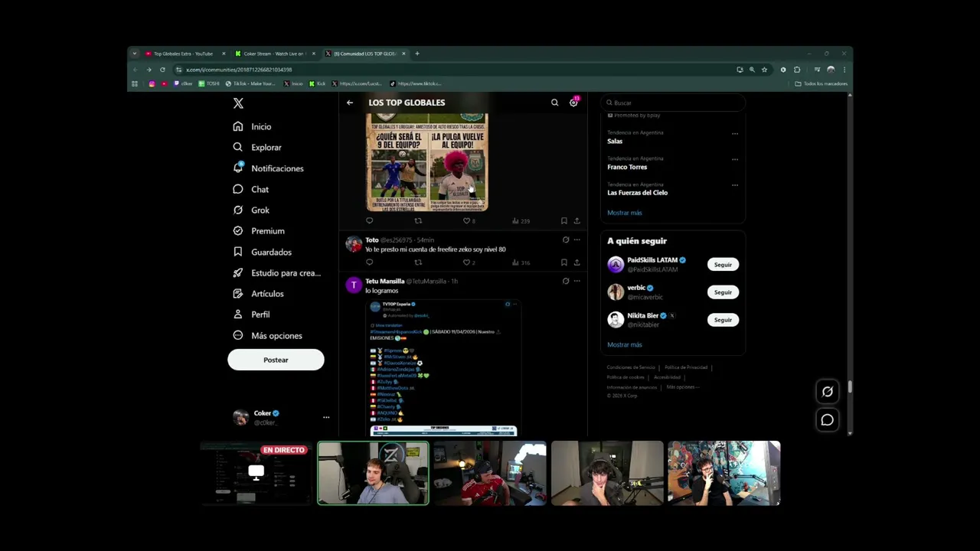The width and height of the screenshot is (980, 551).
Task: Open the Salas trend
Action: click(615, 141)
